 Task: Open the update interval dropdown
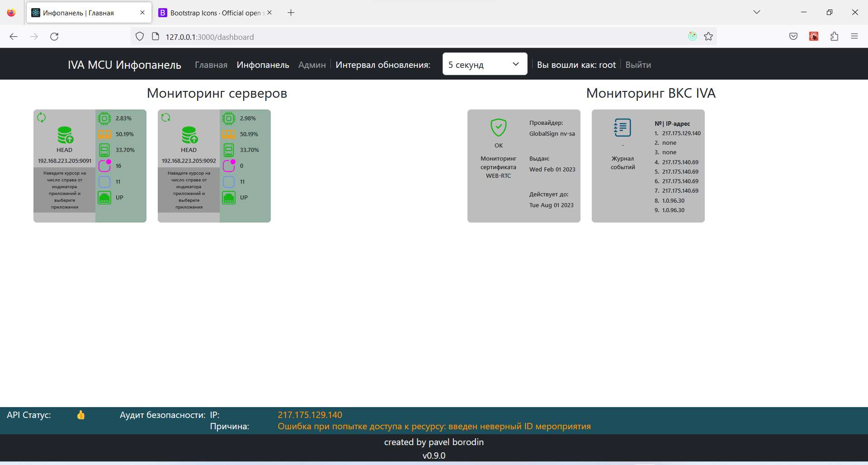(485, 64)
